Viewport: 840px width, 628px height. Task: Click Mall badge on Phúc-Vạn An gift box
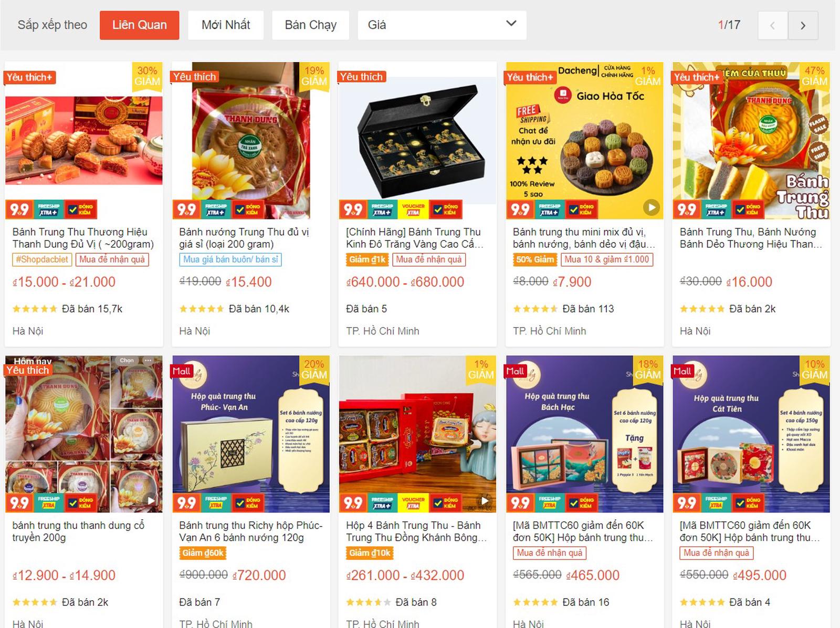pos(182,371)
